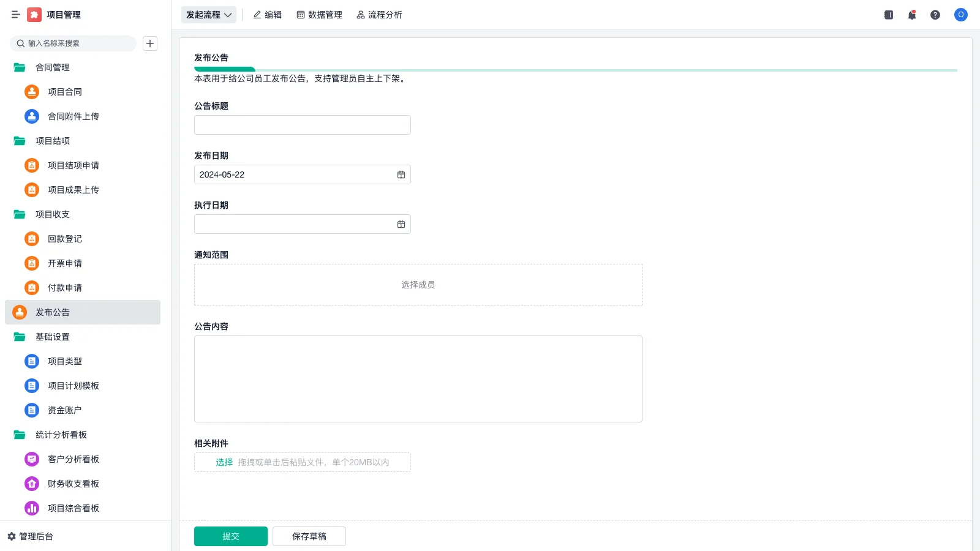Image resolution: width=980 pixels, height=551 pixels.
Task: Expand the 统计分析看板 group
Action: 19,435
